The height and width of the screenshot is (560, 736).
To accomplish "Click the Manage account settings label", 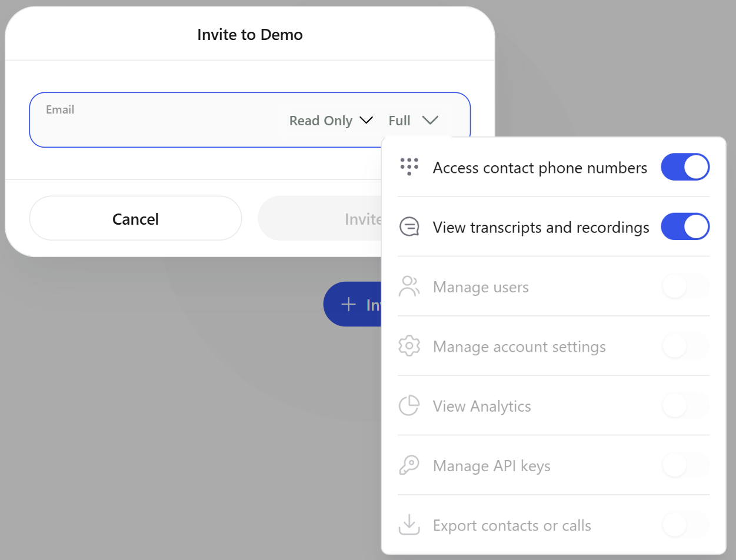I will [519, 346].
